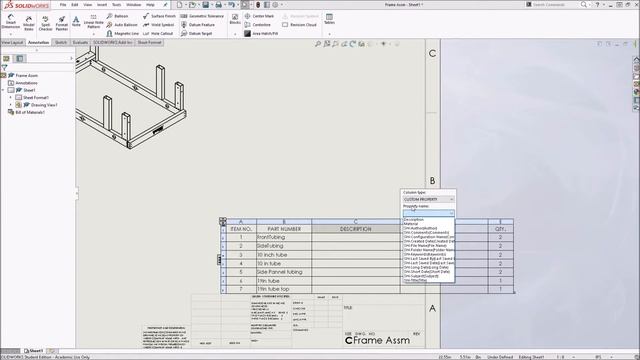
Task: Choose SW-File Name from the property list
Action: 425,246
